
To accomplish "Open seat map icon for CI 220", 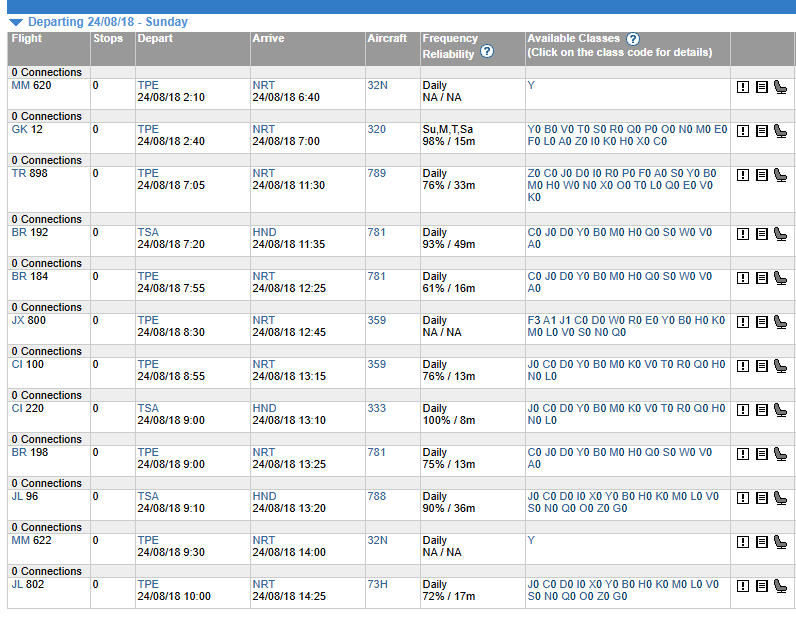I will pos(780,410).
